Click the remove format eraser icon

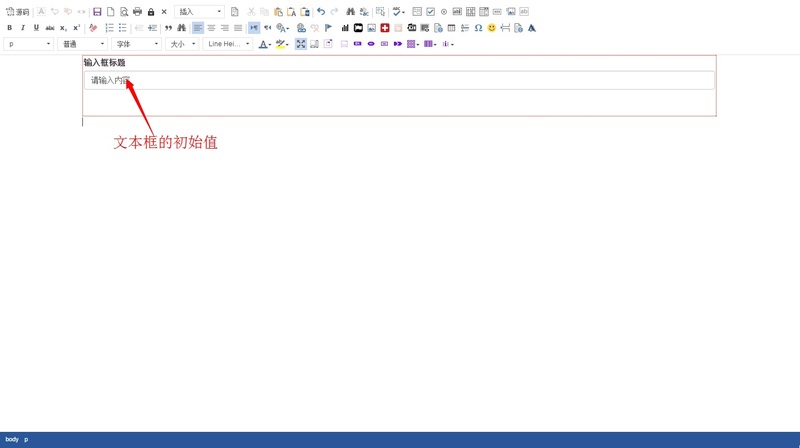pos(93,28)
